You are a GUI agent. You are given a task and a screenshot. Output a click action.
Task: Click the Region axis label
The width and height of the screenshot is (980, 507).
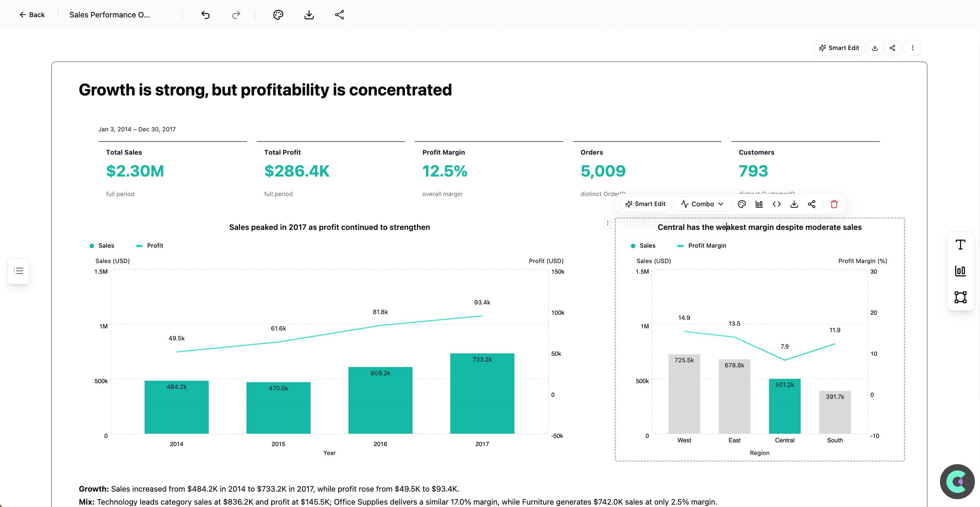point(759,453)
